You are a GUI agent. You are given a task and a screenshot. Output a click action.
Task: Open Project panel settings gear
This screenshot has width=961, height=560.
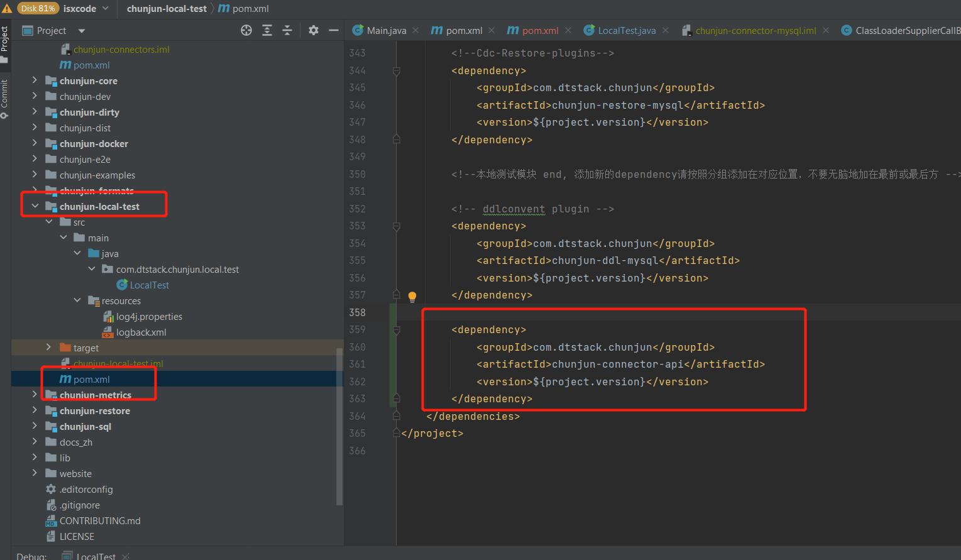(x=314, y=30)
